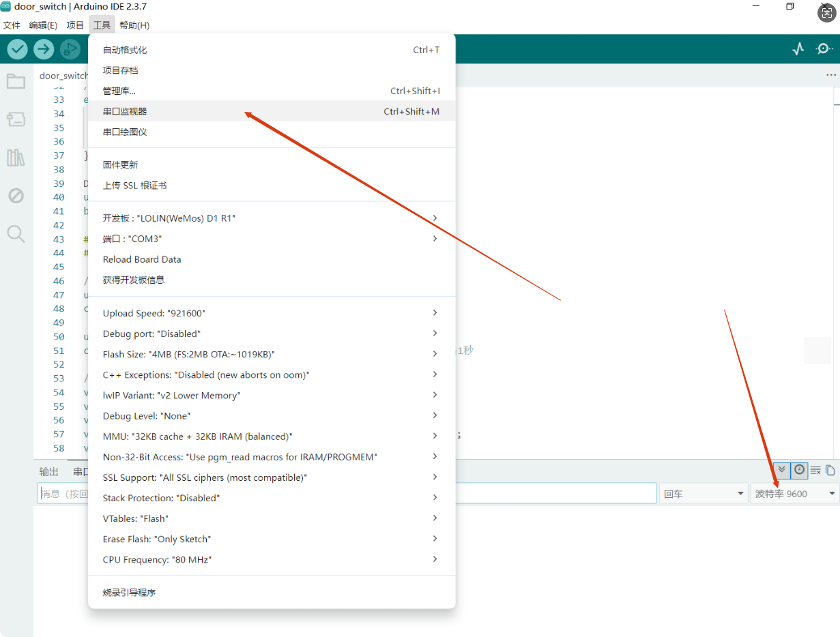
Task: Click the screenshot capture icon at top right
Action: (827, 12)
